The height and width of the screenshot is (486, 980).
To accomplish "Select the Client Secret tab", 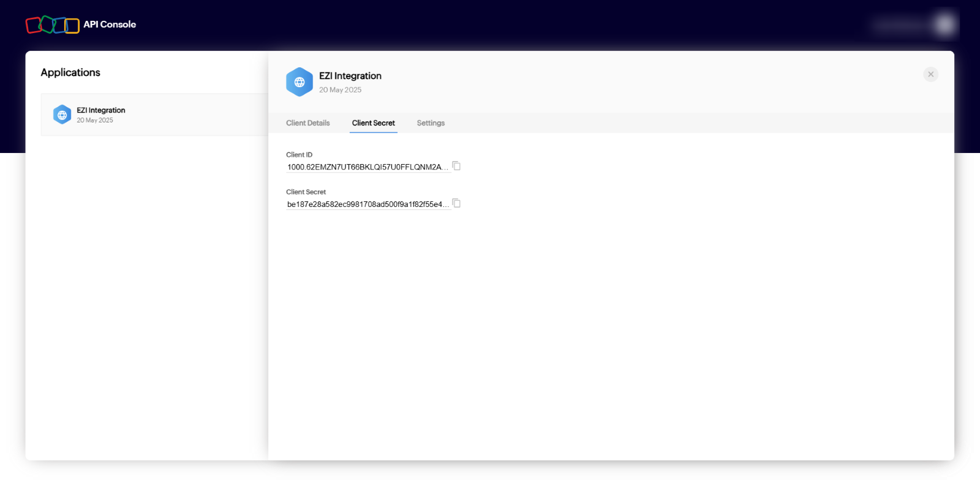I will tap(373, 123).
